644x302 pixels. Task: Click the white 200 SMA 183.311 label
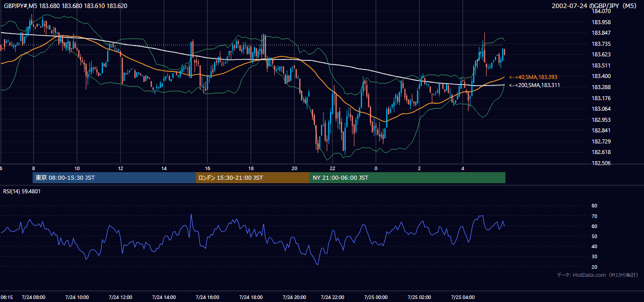(534, 85)
